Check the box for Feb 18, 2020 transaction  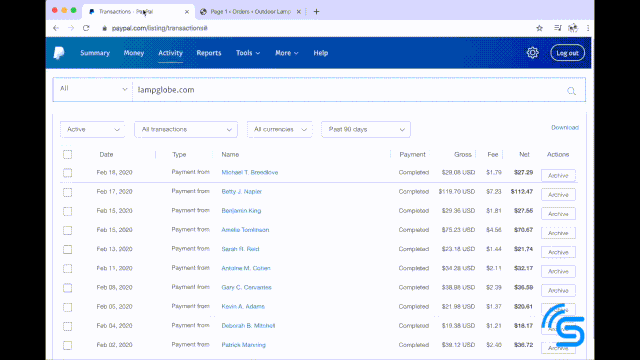(x=67, y=173)
